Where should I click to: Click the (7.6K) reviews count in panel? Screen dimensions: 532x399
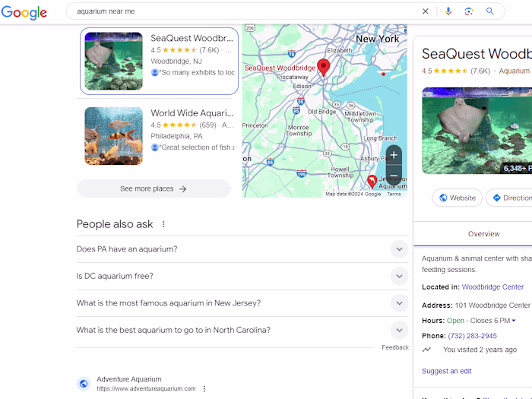click(480, 71)
